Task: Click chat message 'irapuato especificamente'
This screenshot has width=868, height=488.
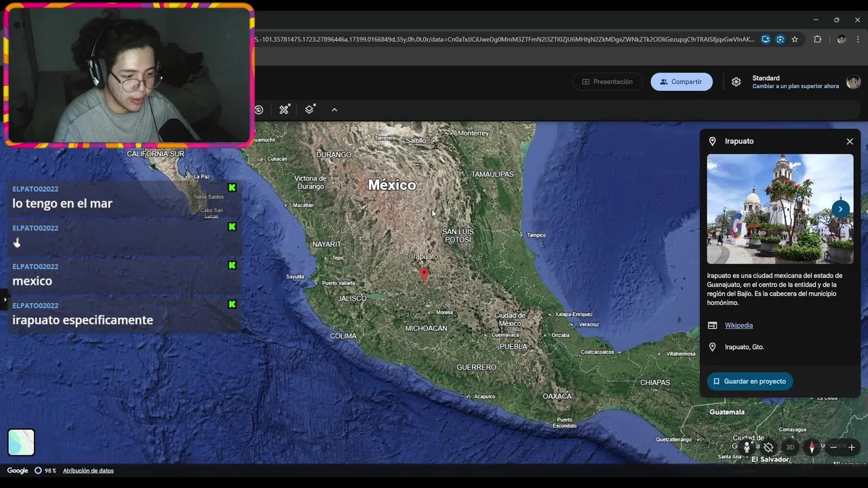Action: pos(83,320)
